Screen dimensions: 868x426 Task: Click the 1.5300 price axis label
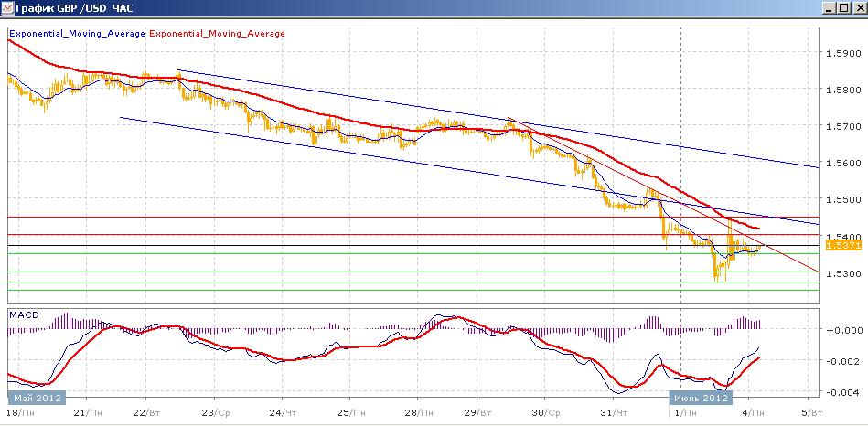(x=842, y=273)
